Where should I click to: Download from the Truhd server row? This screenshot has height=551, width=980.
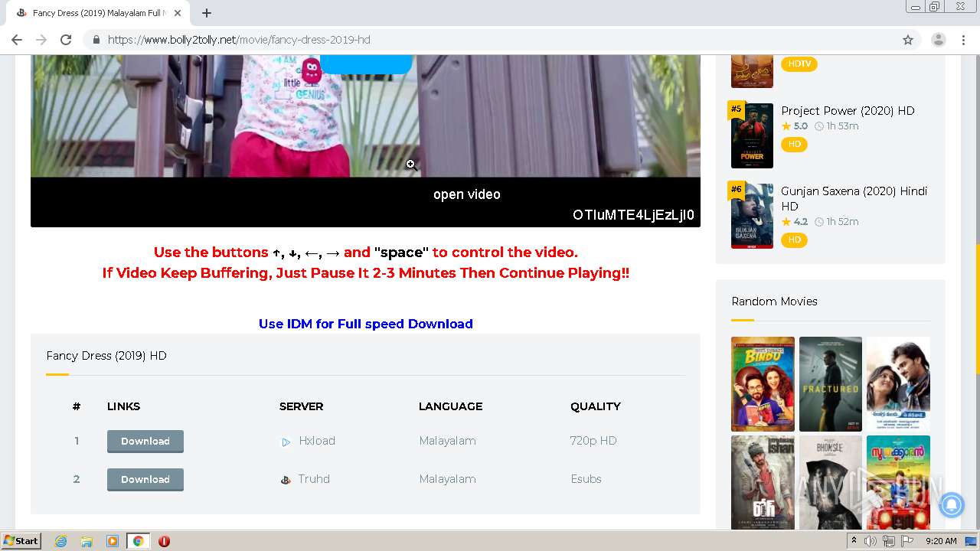point(145,479)
